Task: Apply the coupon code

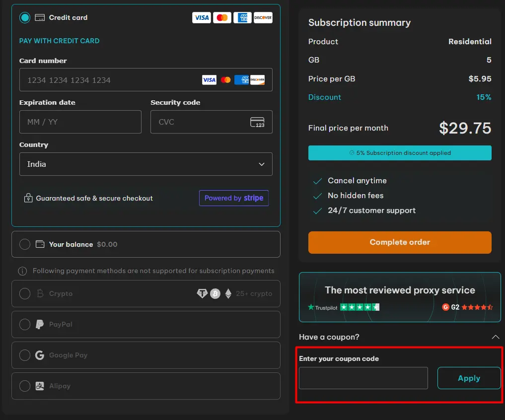Action: 469,378
